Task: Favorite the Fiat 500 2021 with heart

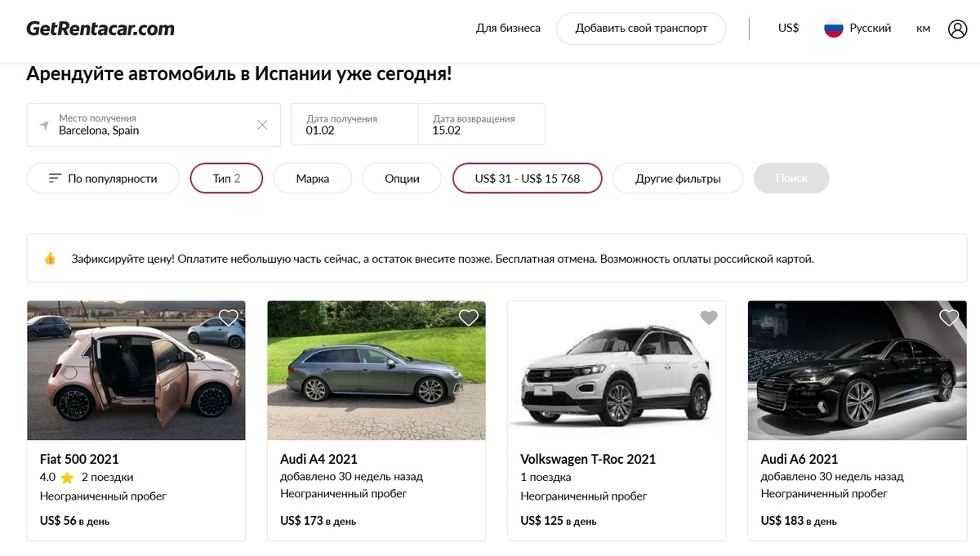Action: (x=229, y=318)
